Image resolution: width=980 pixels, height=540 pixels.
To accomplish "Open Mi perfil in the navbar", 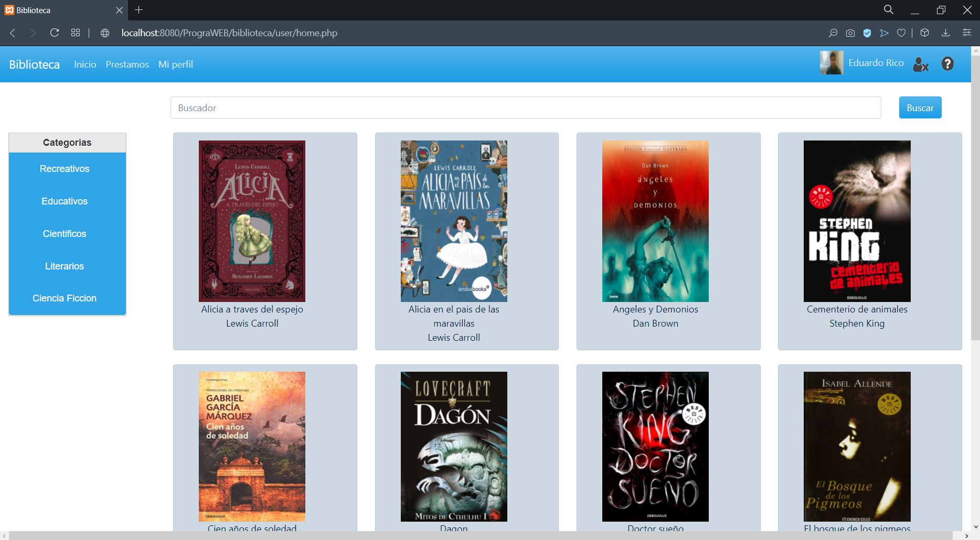I will (x=176, y=64).
